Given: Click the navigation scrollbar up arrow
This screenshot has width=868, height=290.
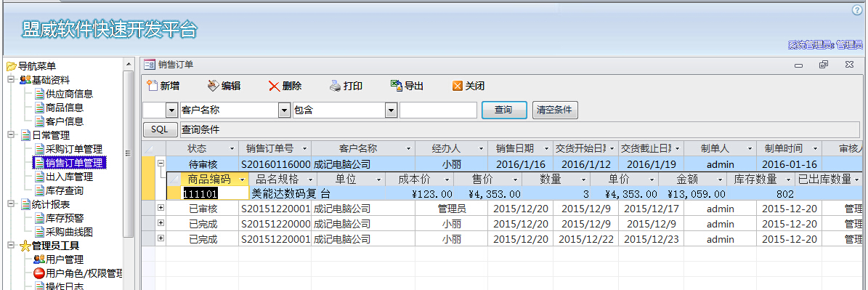Looking at the screenshot, I should click(129, 64).
